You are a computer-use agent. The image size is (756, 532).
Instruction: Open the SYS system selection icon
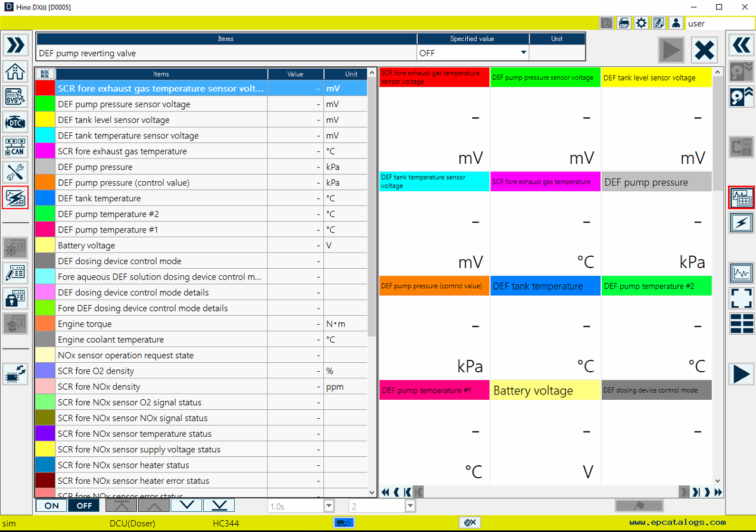[15, 97]
